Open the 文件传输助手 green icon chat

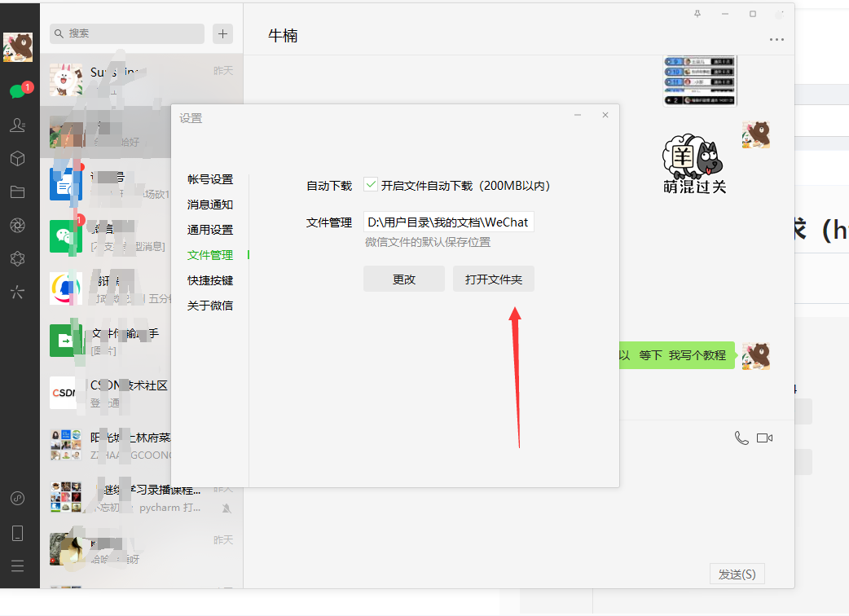(x=65, y=341)
